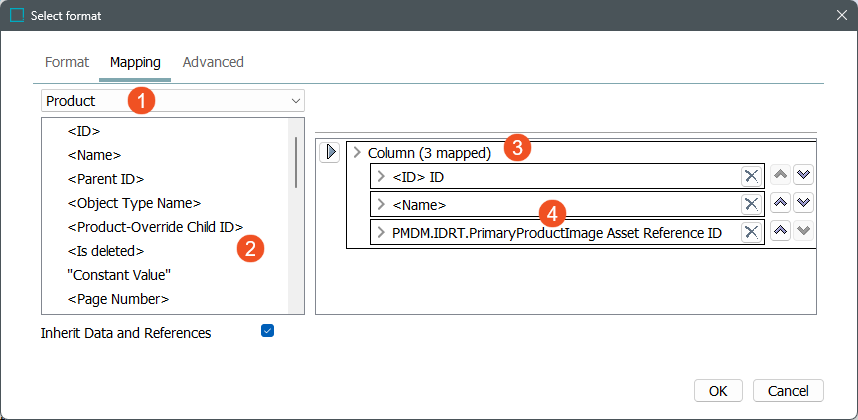Click the attribute list vertical scrollbar

point(296,163)
